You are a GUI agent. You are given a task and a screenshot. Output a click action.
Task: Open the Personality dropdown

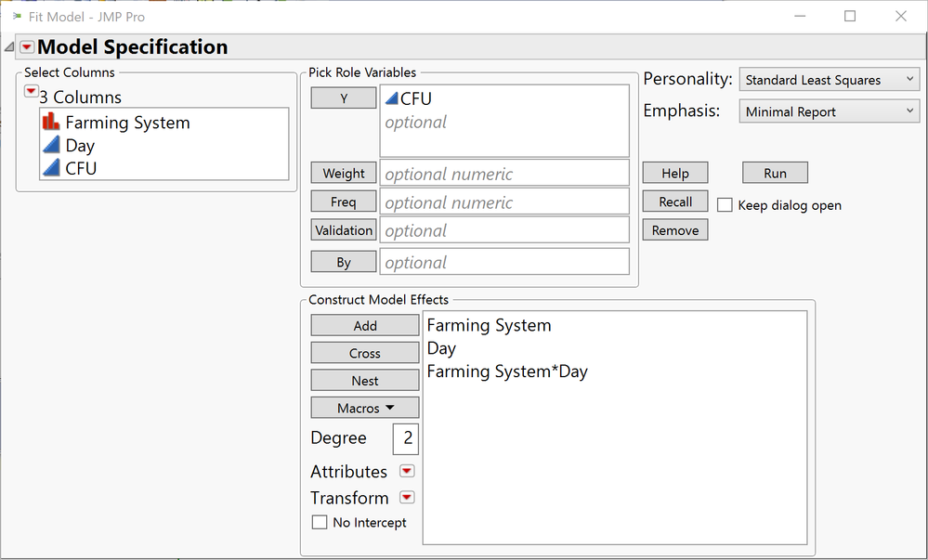830,80
